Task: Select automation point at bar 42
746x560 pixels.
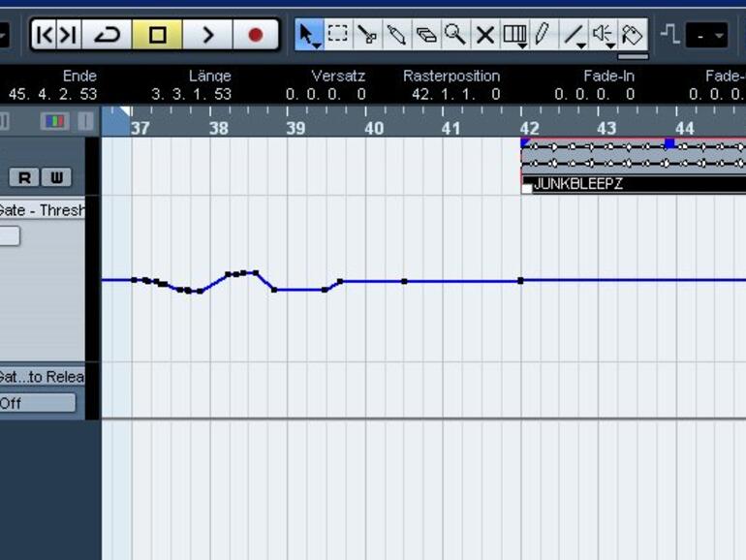Action: tap(520, 281)
